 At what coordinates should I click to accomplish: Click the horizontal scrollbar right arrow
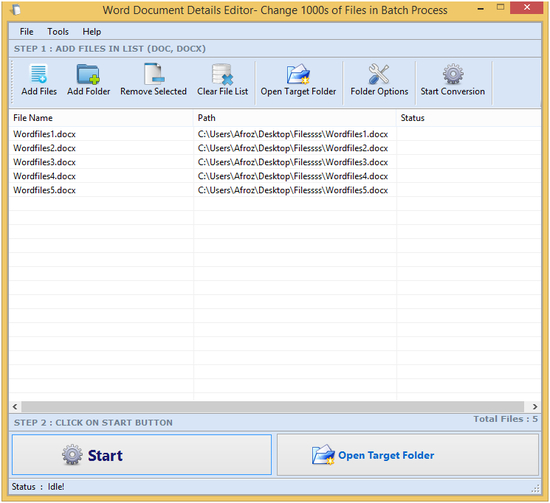click(535, 407)
